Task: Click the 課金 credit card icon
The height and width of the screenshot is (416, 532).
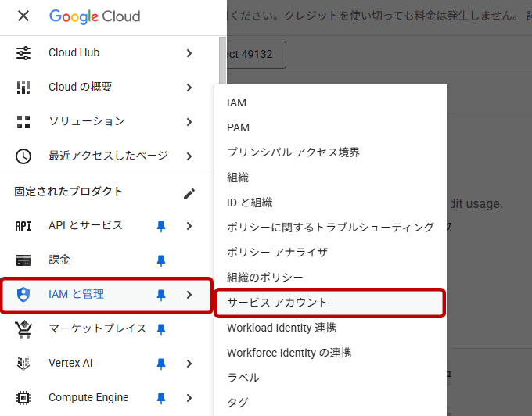Action: coord(23,260)
